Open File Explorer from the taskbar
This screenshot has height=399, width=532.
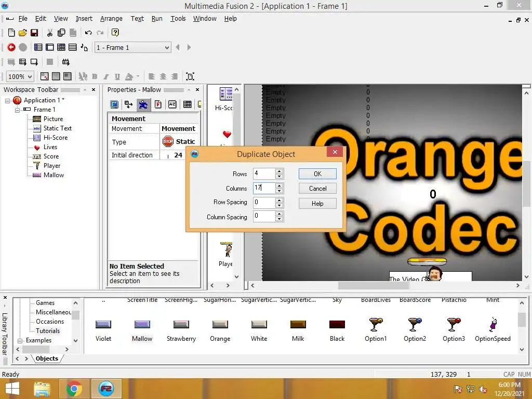(42, 389)
